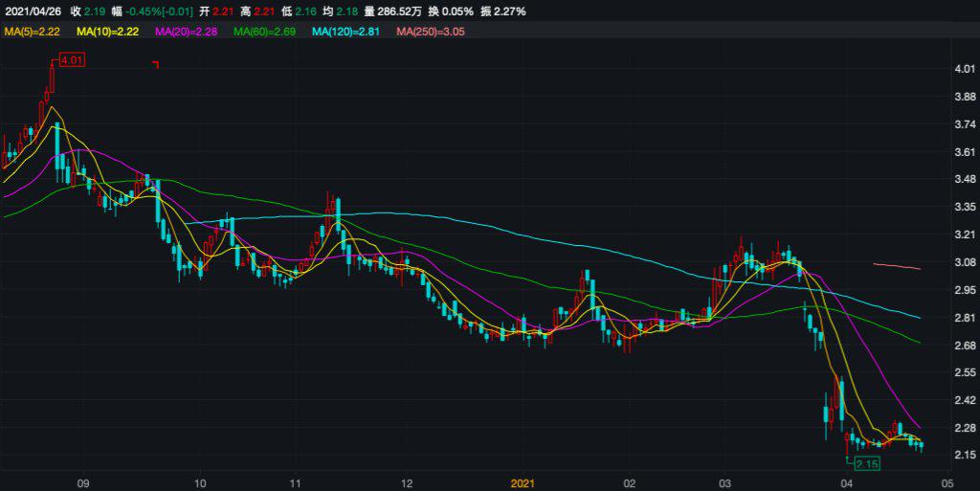Click the date 2021/04/26 in header

coord(33,11)
